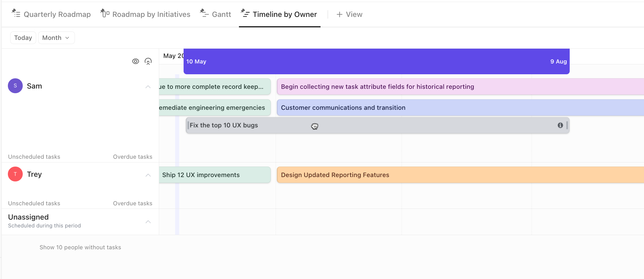Click right resize handle of UX bugs bar
Screen dimensions: 644x279
tap(567, 126)
